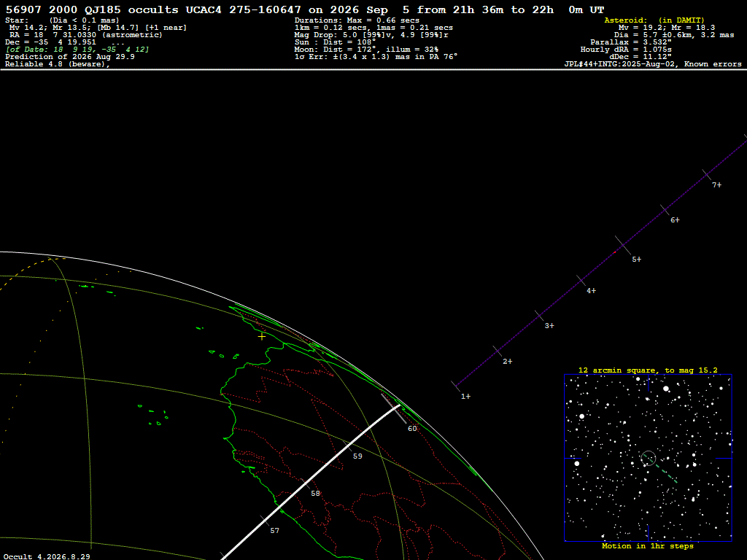Click the 'Asteroid: (in DAMIT)' yellow heading
The width and height of the screenshot is (747, 560).
click(x=654, y=20)
